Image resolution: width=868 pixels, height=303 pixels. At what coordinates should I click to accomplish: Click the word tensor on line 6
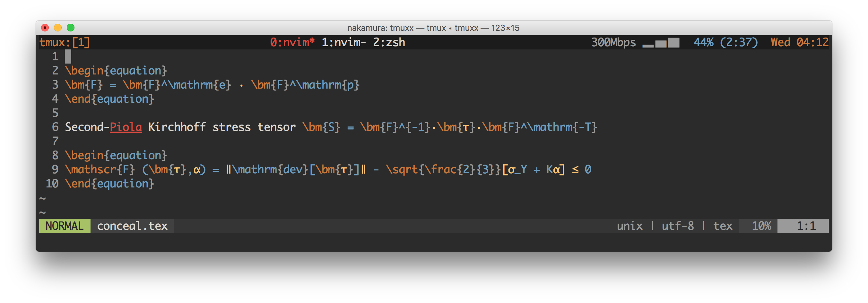(x=276, y=127)
